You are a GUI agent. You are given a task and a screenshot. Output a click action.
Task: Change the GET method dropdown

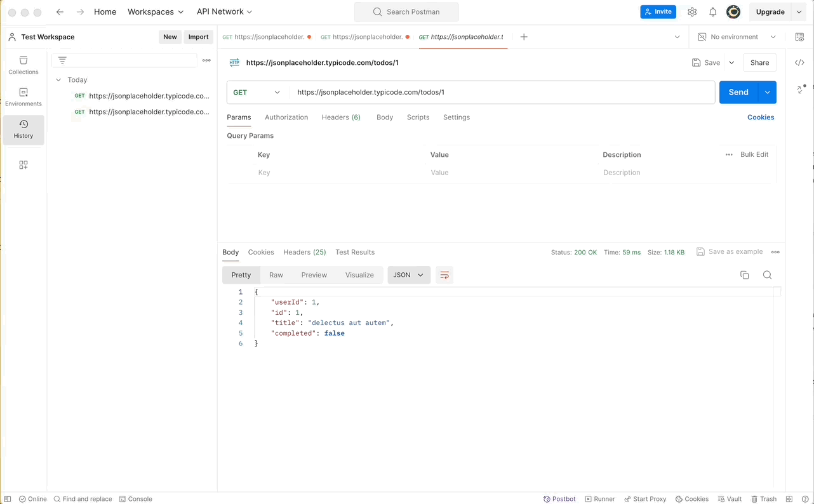point(257,92)
